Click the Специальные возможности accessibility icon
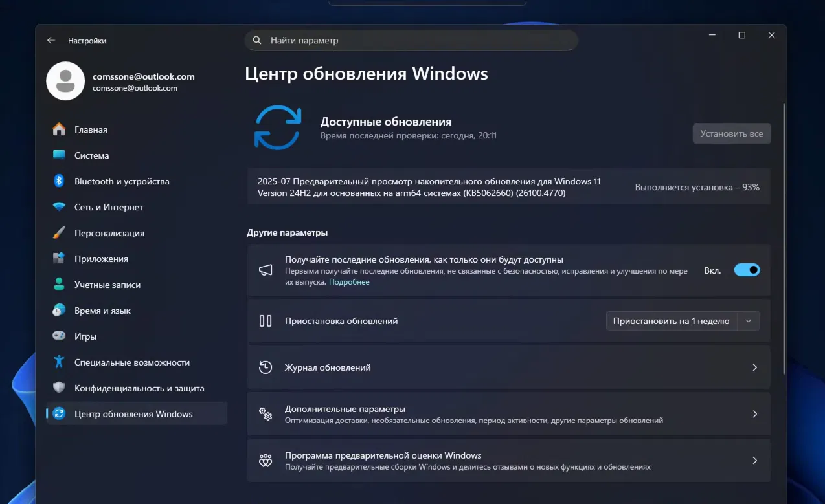The height and width of the screenshot is (504, 825). tap(59, 362)
